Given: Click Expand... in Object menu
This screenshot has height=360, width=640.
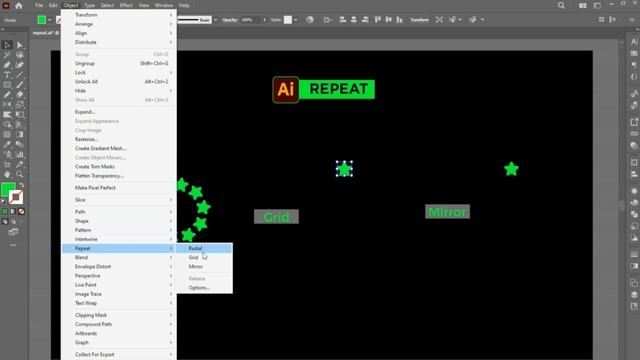Looking at the screenshot, I should 119,111.
